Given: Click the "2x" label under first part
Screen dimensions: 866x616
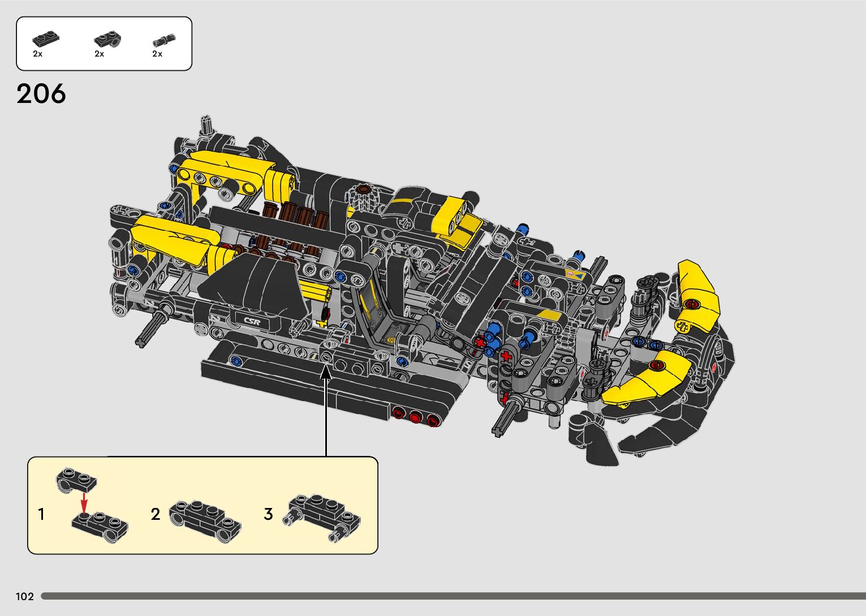Looking at the screenshot, I should tap(38, 54).
